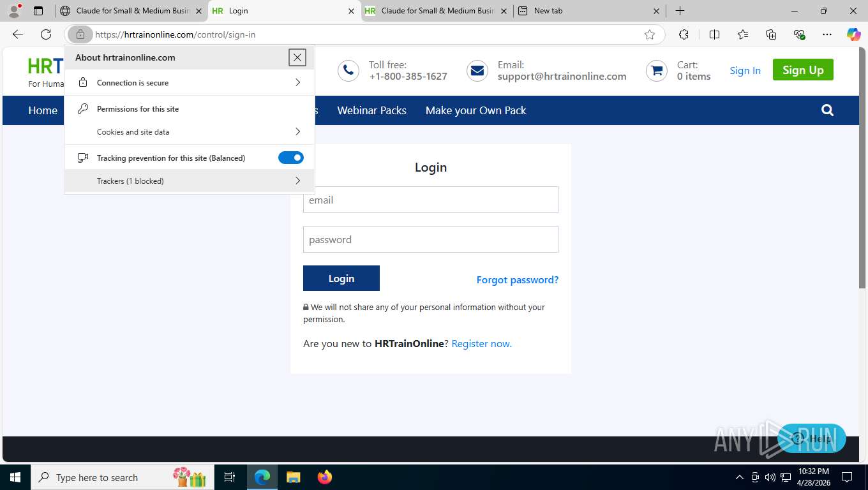Viewport: 868px width, 490px height.
Task: Open Favorites list icon in toolbar
Action: coord(743,34)
